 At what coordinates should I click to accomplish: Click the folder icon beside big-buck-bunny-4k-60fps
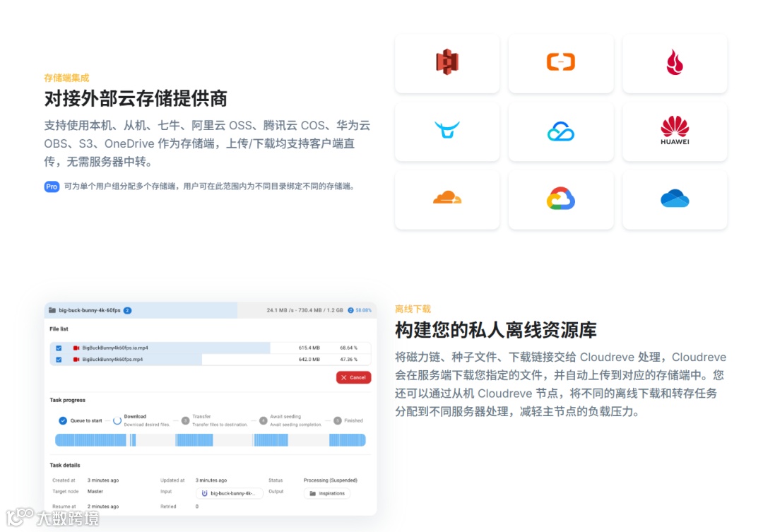(52, 310)
